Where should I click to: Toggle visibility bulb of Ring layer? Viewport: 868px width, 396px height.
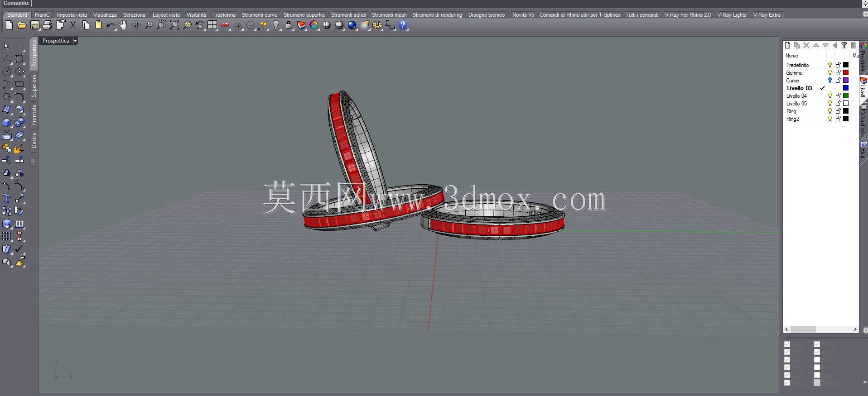[830, 111]
